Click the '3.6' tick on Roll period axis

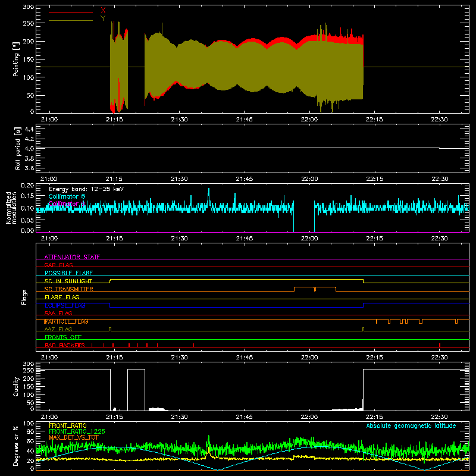(29, 168)
